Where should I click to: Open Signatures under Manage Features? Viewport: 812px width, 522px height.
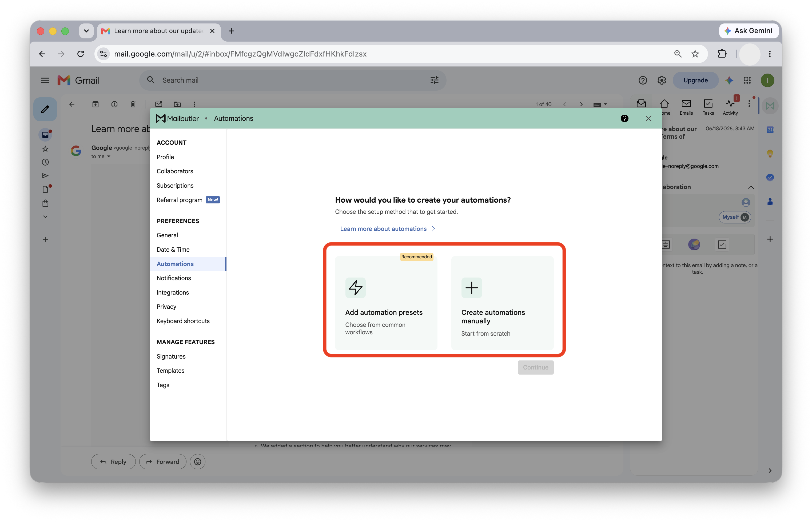171,356
